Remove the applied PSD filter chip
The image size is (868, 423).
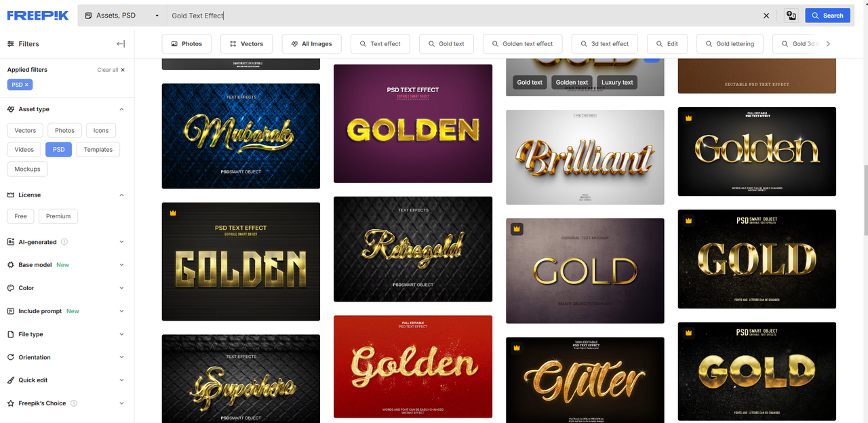point(26,85)
